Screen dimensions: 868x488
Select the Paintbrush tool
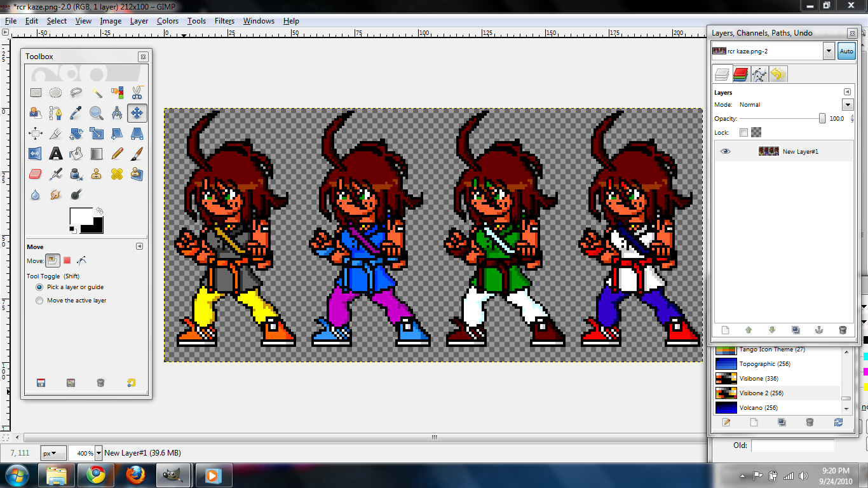pos(137,154)
